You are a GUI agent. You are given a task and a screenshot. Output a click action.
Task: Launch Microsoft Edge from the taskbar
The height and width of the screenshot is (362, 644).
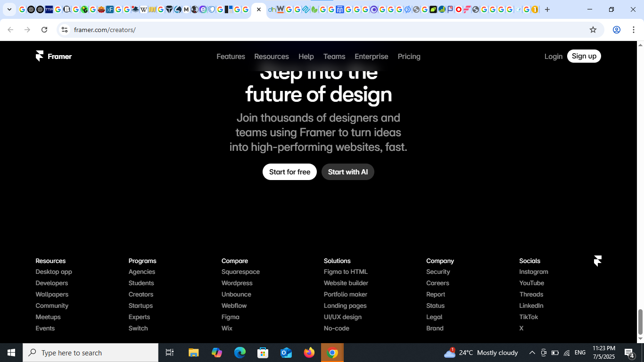coord(240,353)
